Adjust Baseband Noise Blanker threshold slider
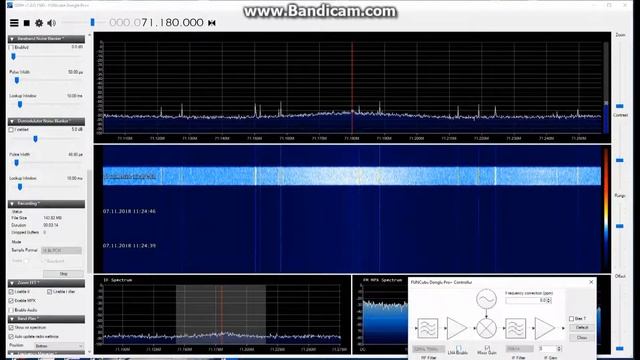The width and height of the screenshot is (640, 360). [x=13, y=57]
